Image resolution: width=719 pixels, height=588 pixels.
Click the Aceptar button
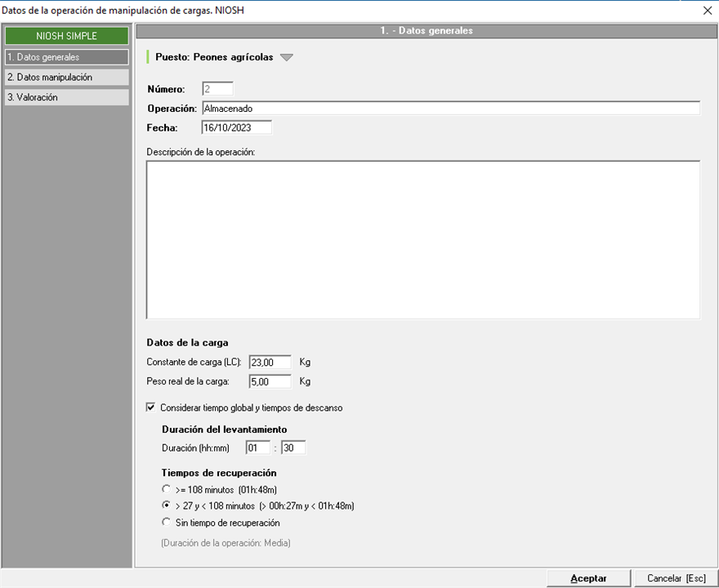click(x=588, y=578)
